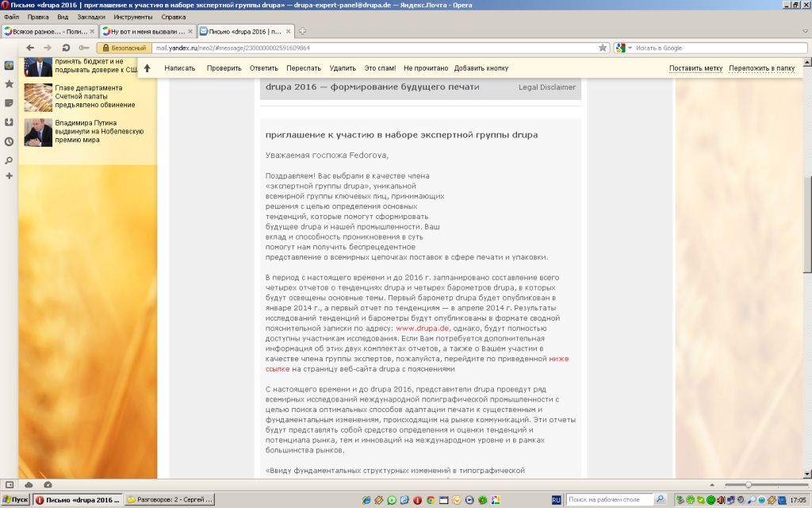Click the zoom slider in status bar

tap(748, 484)
